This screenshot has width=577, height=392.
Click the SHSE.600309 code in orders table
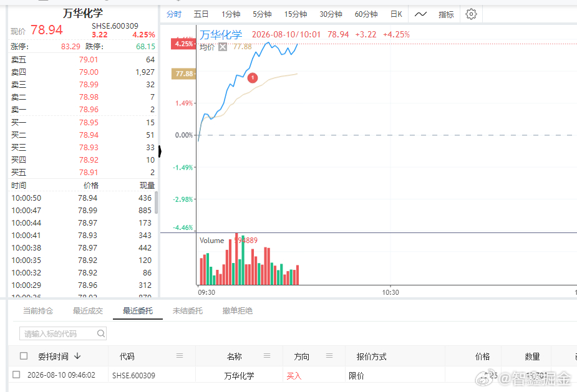click(x=133, y=375)
